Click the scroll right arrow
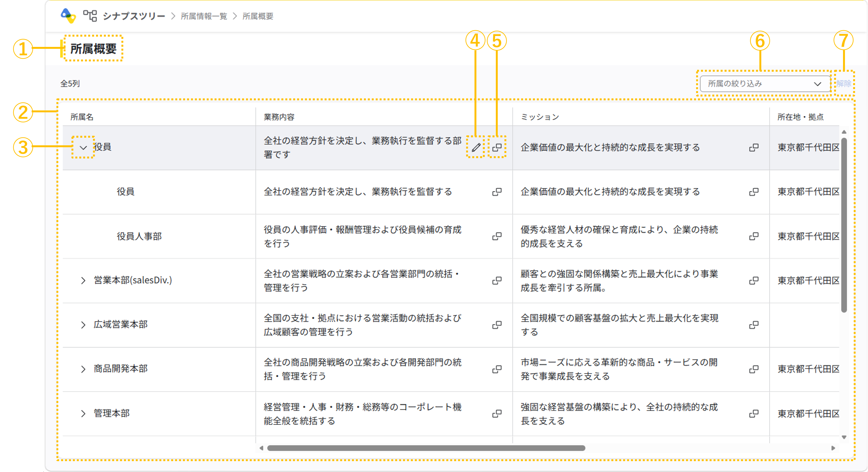 833,448
